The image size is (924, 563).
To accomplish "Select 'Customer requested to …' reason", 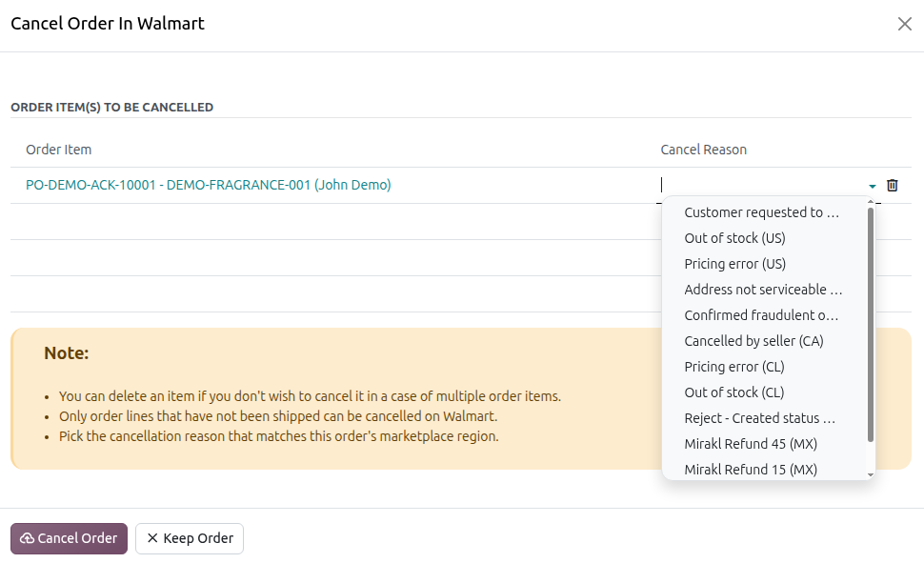I will pos(764,212).
